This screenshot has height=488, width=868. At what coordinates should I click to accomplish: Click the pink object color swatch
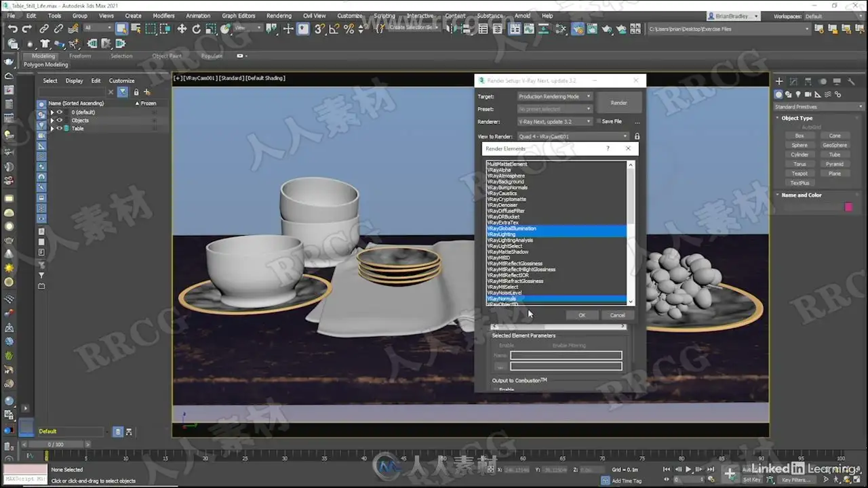point(848,207)
